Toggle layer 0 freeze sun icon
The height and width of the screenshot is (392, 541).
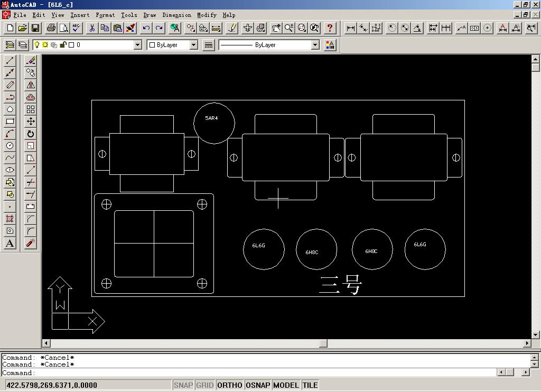coord(45,45)
